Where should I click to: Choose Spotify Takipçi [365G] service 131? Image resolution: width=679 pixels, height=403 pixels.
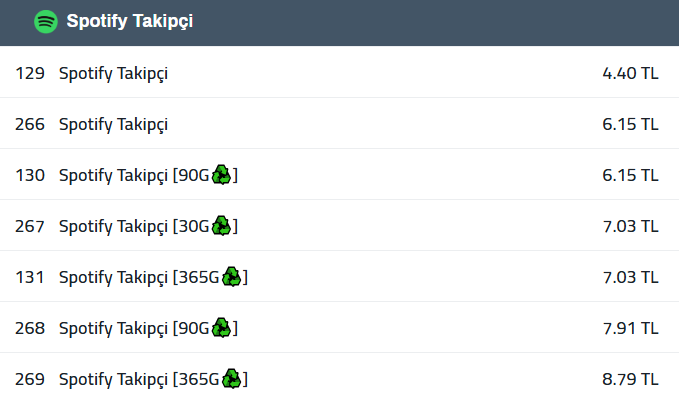[340, 277]
